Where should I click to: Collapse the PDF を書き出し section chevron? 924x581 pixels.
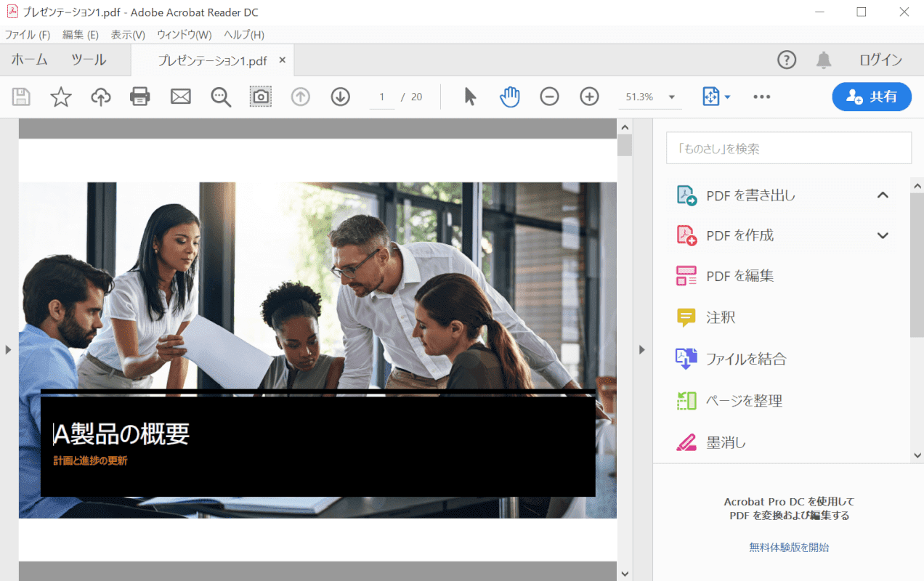pyautogui.click(x=883, y=195)
